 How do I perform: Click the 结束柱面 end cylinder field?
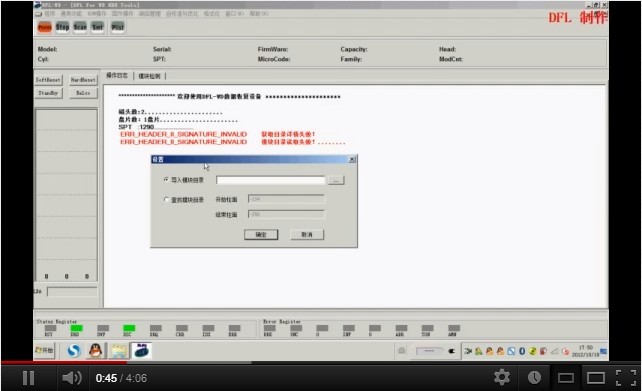pyautogui.click(x=286, y=214)
